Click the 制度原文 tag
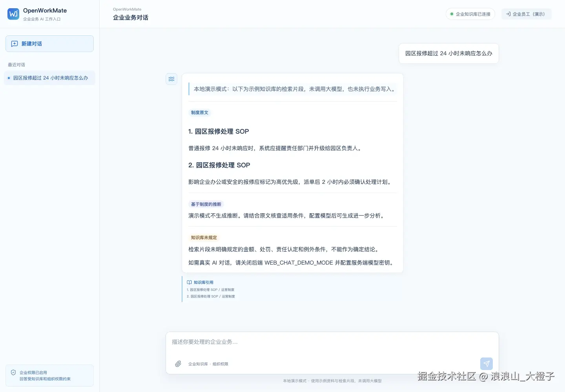The width and height of the screenshot is (565, 392). [x=200, y=113]
